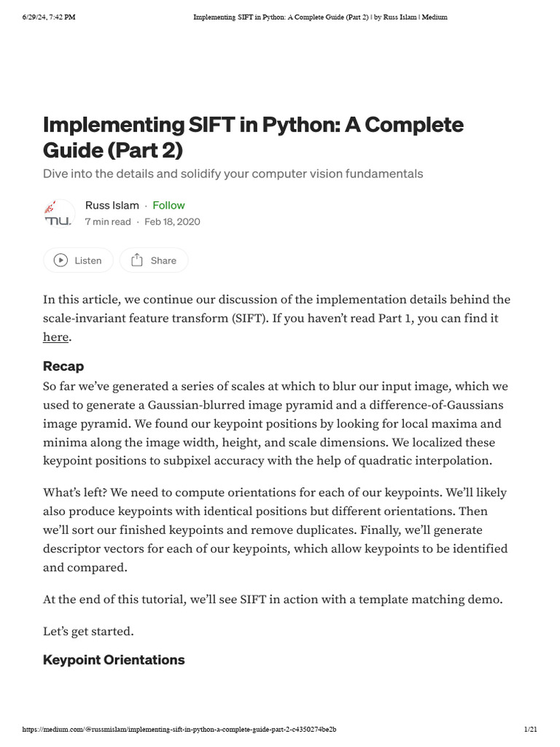This screenshot has width=560, height=747.
Task: Click the page number indicator 1/21
Action: pyautogui.click(x=531, y=729)
